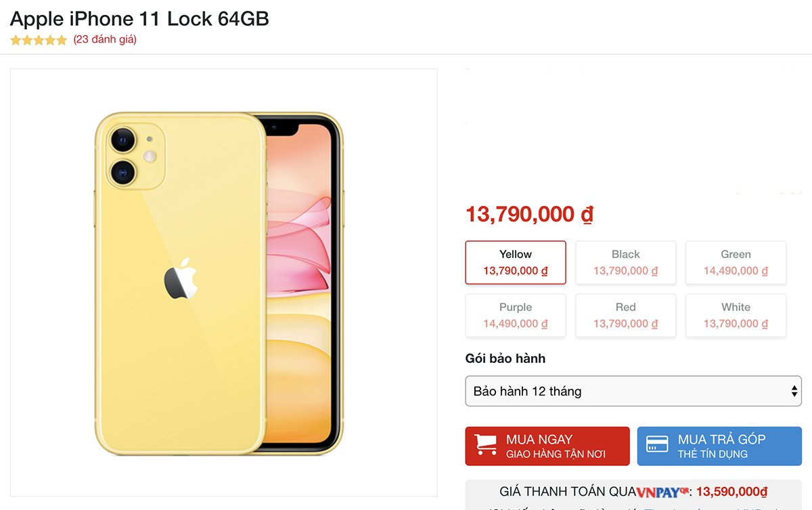Select the White color option
Screen dimensions: 812x510
coord(736,315)
